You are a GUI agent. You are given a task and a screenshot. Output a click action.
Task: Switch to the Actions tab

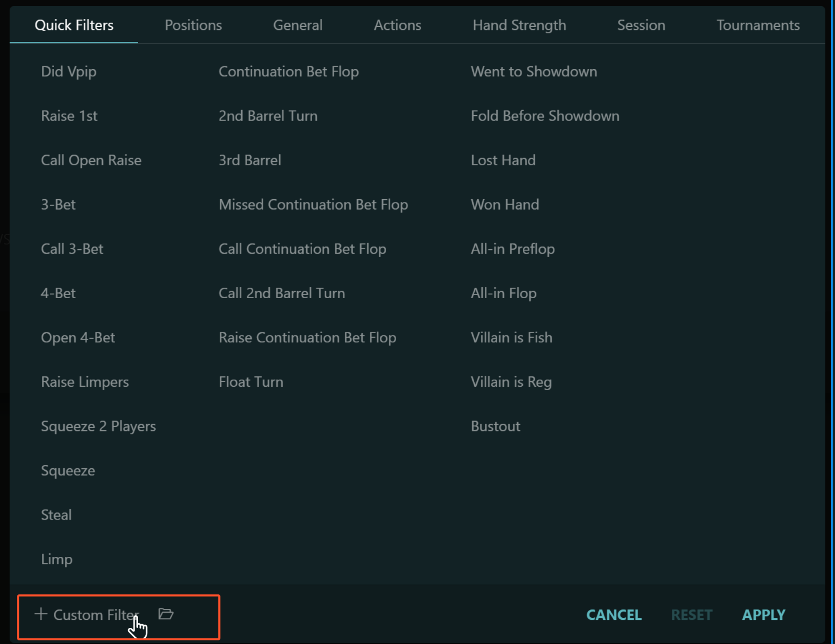397,25
